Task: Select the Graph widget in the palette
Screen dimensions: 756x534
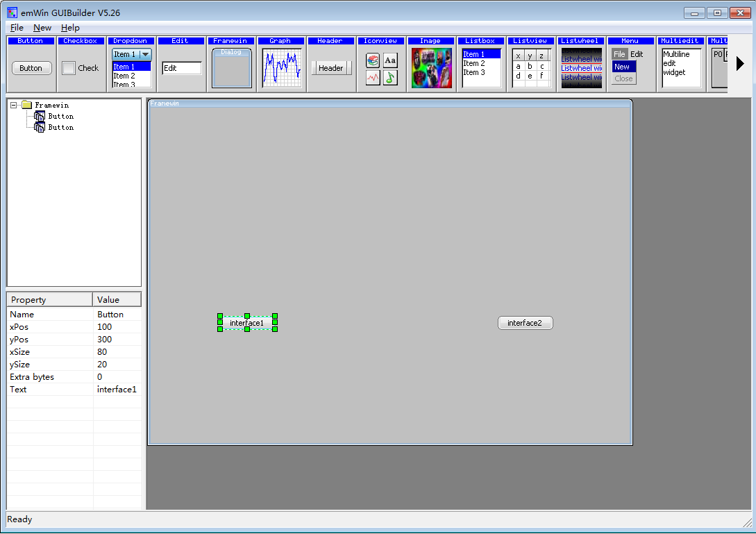Action: [x=281, y=64]
